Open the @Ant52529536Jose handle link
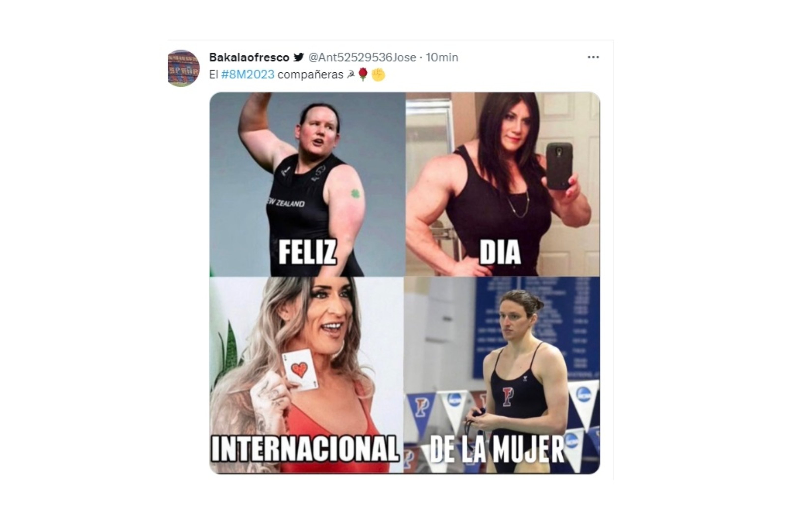The width and height of the screenshot is (802, 532). point(362,57)
